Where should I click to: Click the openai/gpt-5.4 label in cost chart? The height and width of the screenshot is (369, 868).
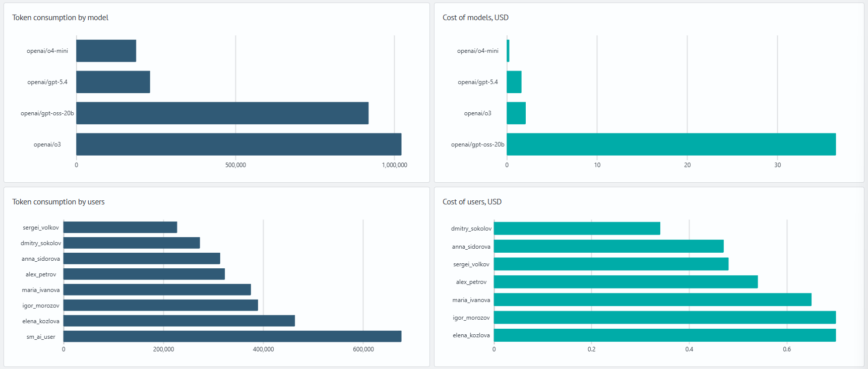tap(478, 82)
